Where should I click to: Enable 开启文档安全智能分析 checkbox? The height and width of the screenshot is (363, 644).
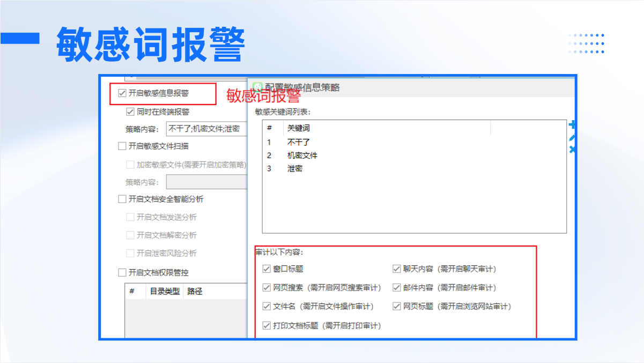coord(122,199)
